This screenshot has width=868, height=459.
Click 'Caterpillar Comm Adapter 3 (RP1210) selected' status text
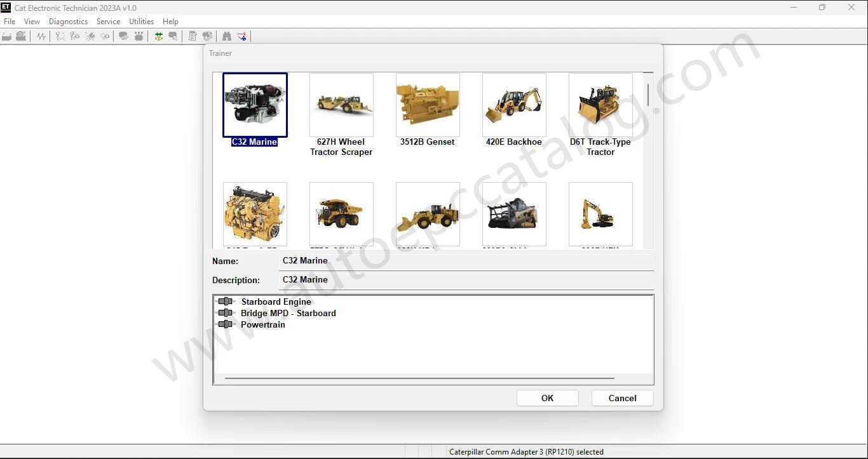tap(526, 452)
